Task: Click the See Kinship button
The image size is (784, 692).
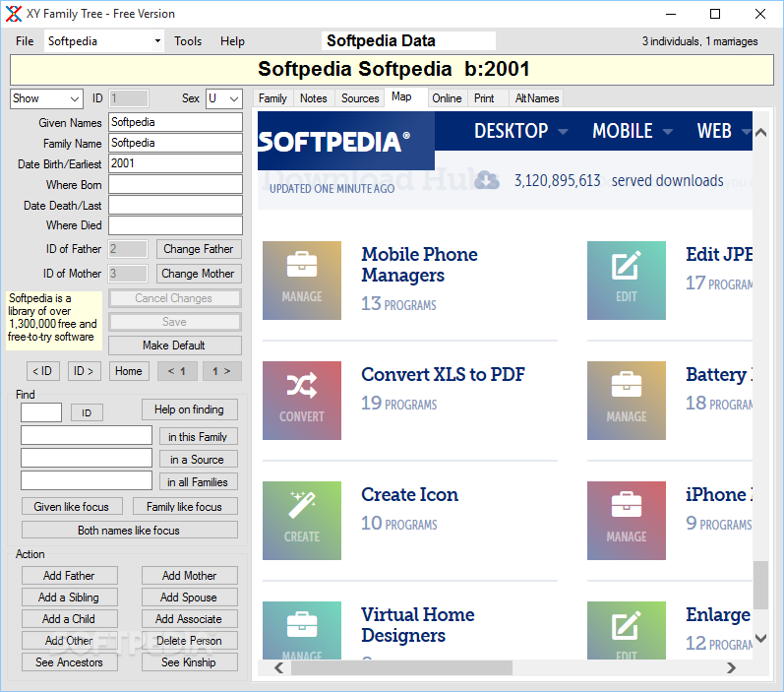Action: (x=190, y=662)
